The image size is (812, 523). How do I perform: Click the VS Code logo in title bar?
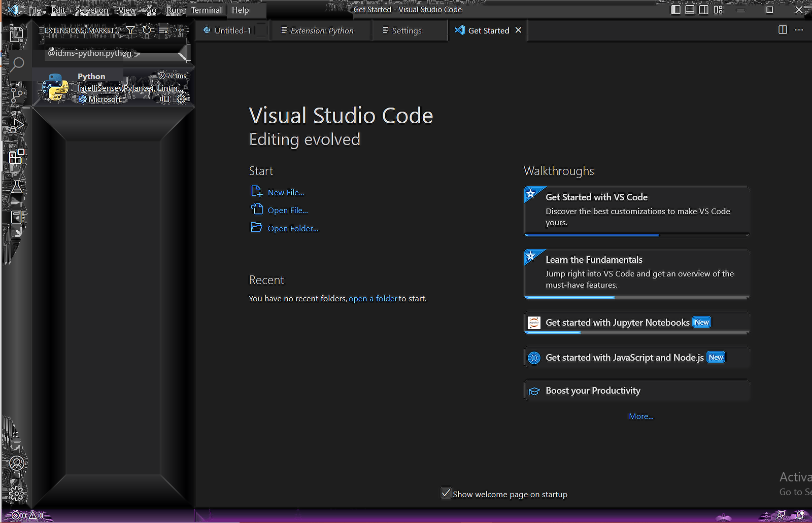(13, 10)
